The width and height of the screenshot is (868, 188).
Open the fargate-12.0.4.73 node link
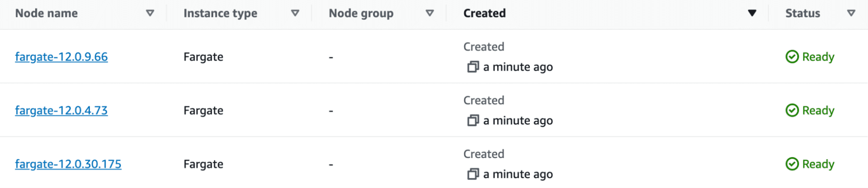click(61, 111)
